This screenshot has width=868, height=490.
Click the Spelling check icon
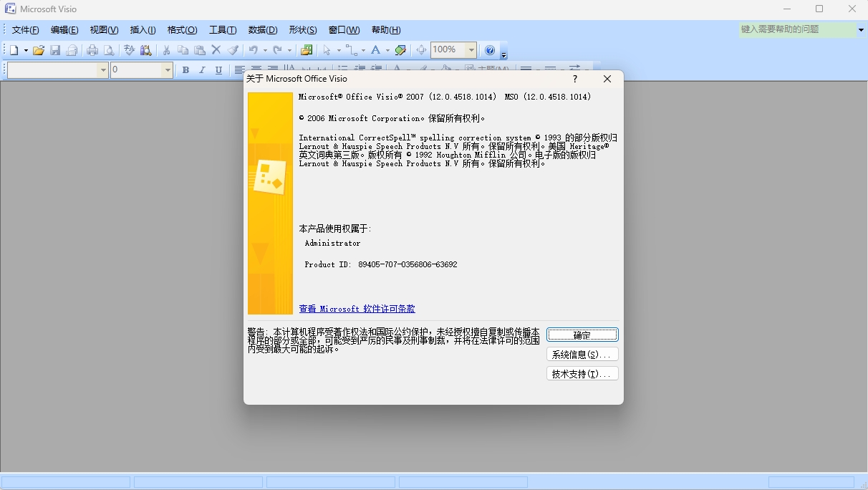(x=130, y=50)
